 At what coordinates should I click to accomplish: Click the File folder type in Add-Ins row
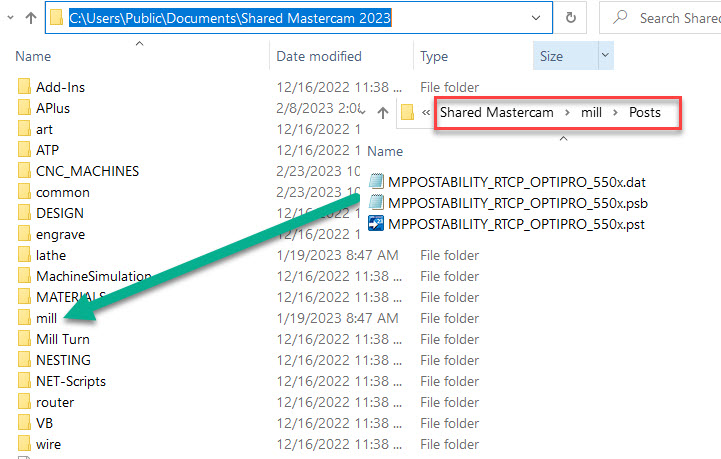coord(449,87)
